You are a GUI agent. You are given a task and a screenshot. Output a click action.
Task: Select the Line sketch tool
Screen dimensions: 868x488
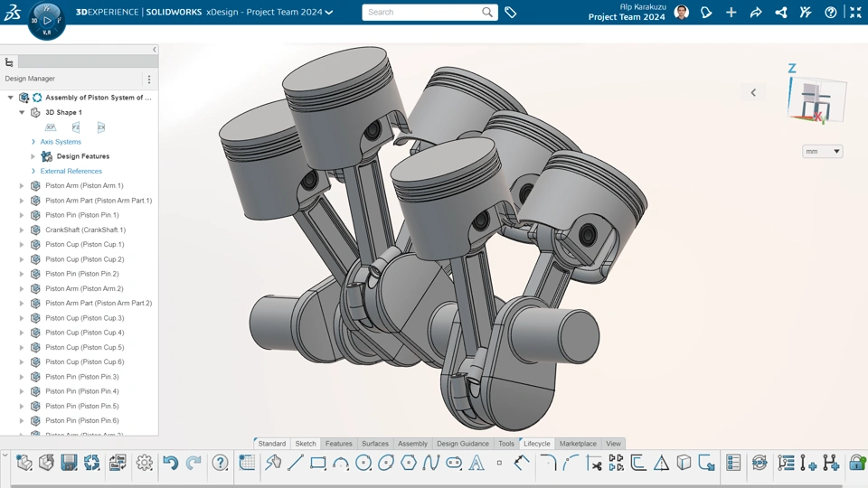pos(295,463)
